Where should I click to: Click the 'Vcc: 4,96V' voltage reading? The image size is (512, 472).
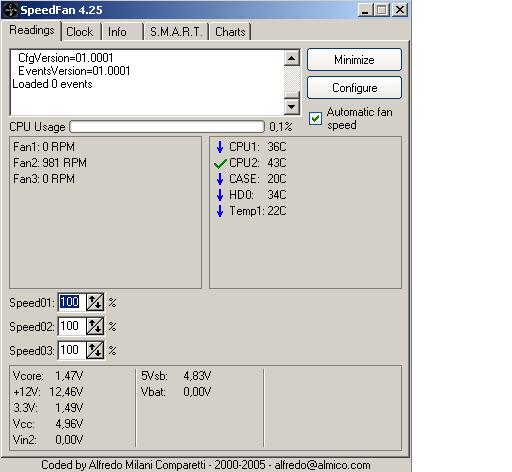[48, 424]
